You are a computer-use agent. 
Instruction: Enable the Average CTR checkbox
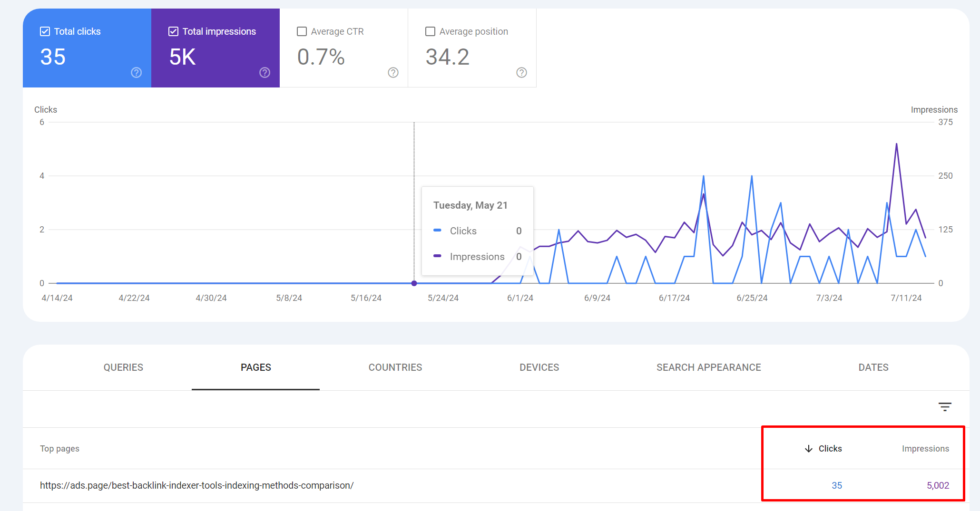point(302,31)
